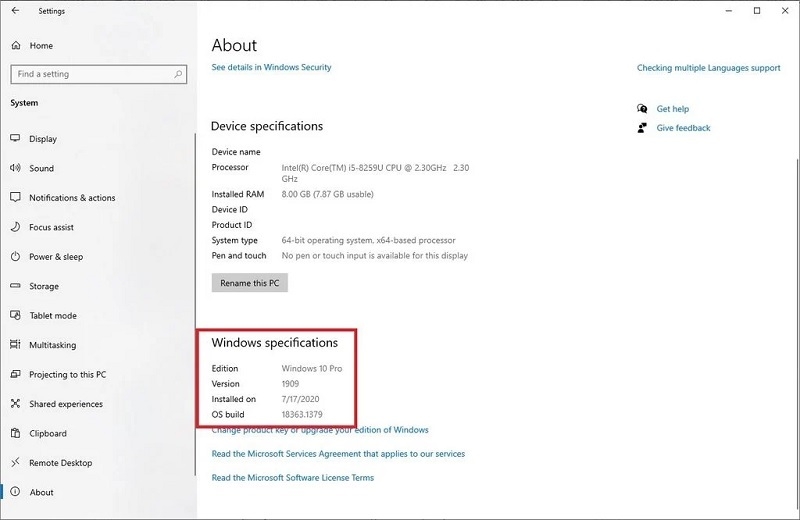This screenshot has width=800, height=520.
Task: Open Remote Desktop settings
Action: 60,463
